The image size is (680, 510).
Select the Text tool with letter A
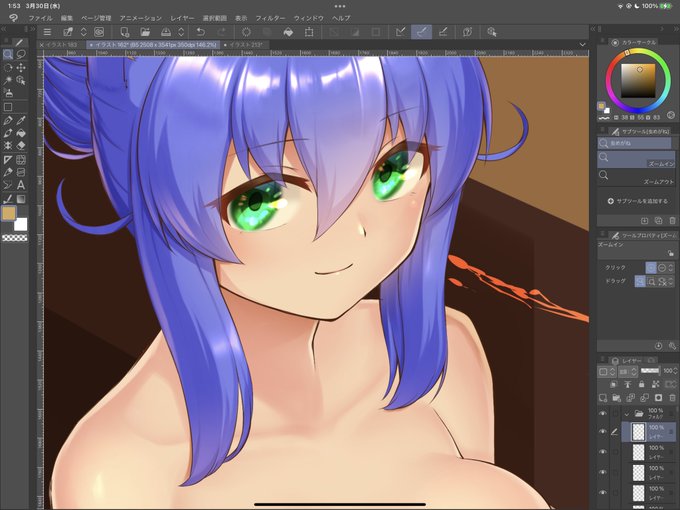pos(21,185)
